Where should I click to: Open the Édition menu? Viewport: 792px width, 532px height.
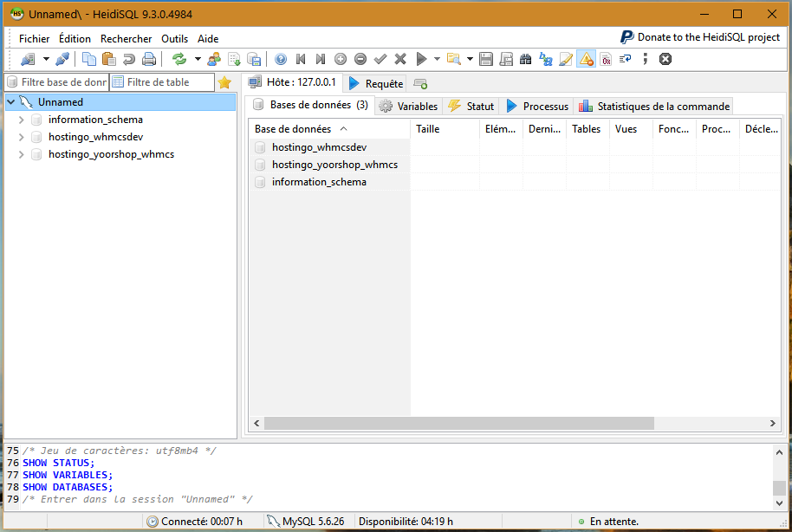[x=75, y=39]
